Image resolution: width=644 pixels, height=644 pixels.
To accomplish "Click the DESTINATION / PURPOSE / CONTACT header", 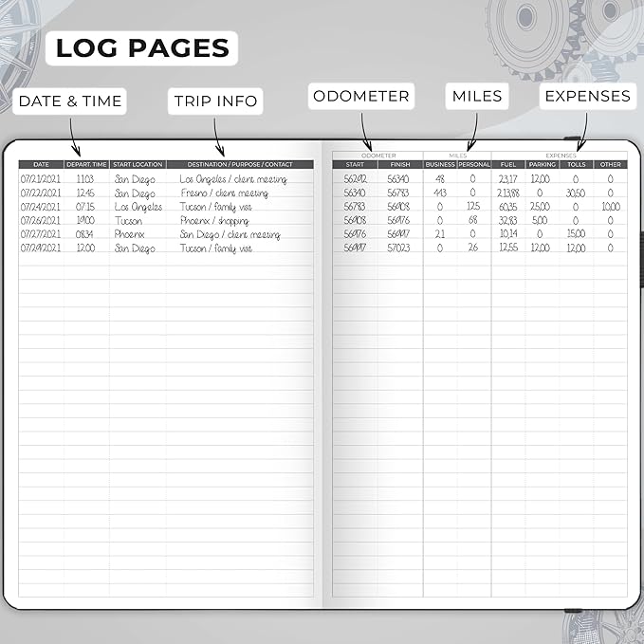I will 240,165.
